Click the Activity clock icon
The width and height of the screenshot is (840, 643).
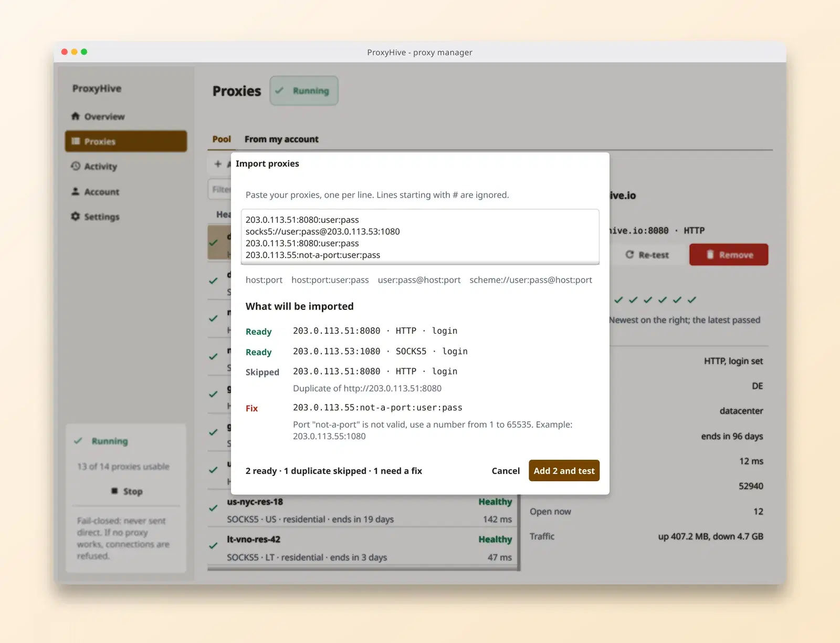tap(76, 166)
